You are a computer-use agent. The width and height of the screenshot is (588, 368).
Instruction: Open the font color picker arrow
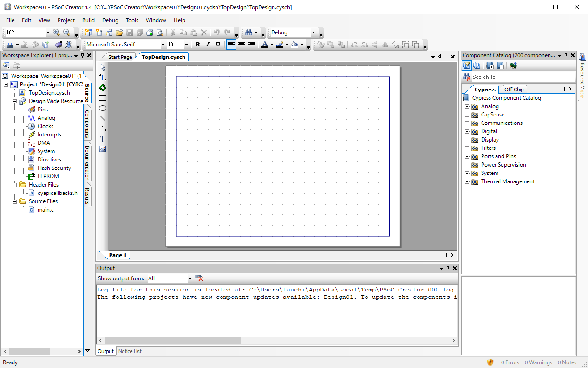point(272,45)
